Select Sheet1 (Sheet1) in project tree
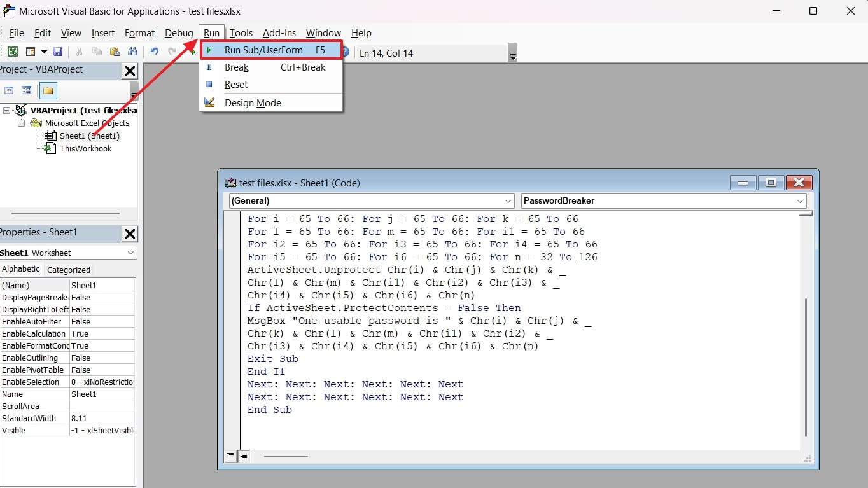Screen dimensions: 868x488 89,136
